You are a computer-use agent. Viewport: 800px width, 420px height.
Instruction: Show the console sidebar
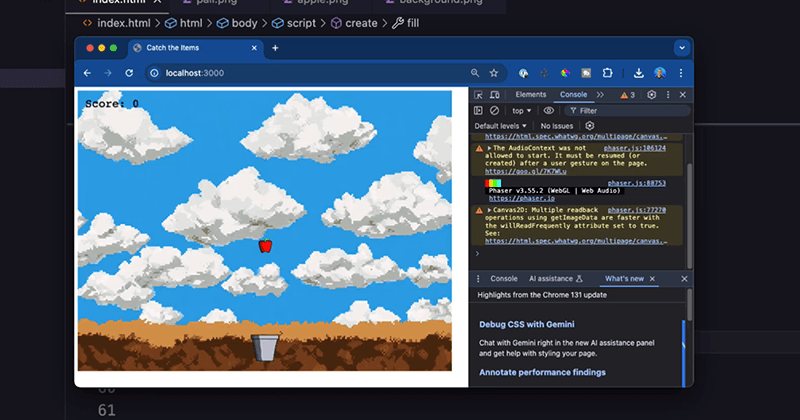pyautogui.click(x=478, y=110)
